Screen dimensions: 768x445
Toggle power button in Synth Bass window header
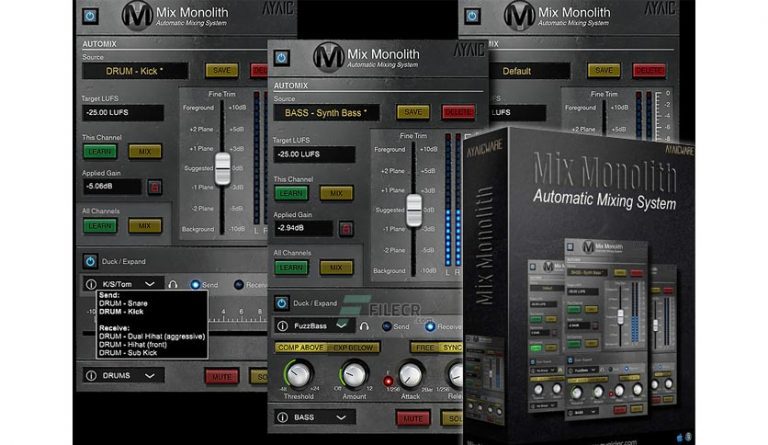tap(281, 58)
